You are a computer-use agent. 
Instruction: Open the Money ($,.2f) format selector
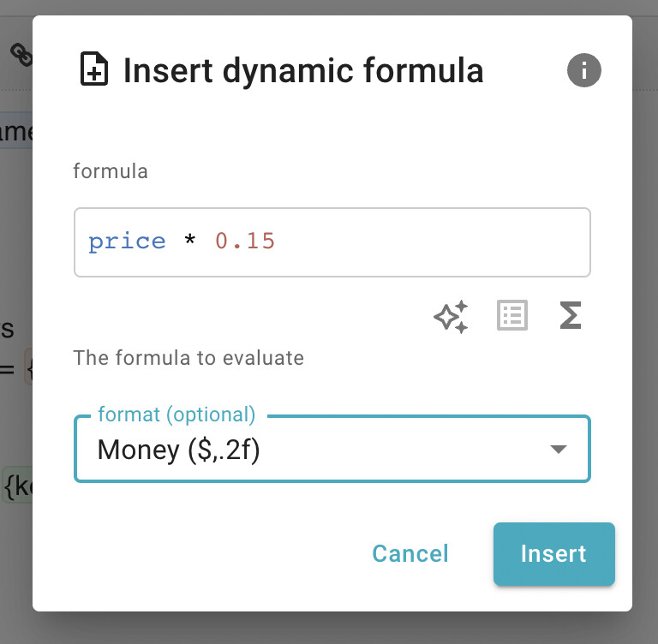tap(332, 449)
